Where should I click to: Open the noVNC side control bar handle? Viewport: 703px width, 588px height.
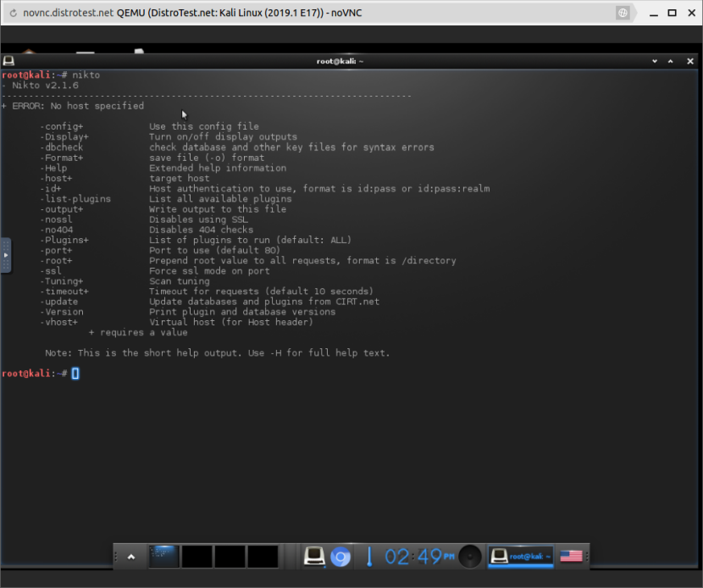5,252
